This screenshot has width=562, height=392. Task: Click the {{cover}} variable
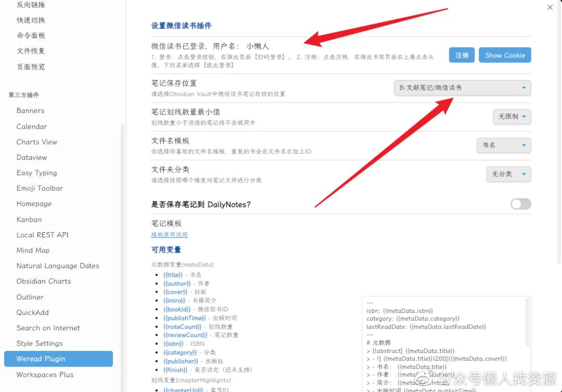tap(175, 292)
